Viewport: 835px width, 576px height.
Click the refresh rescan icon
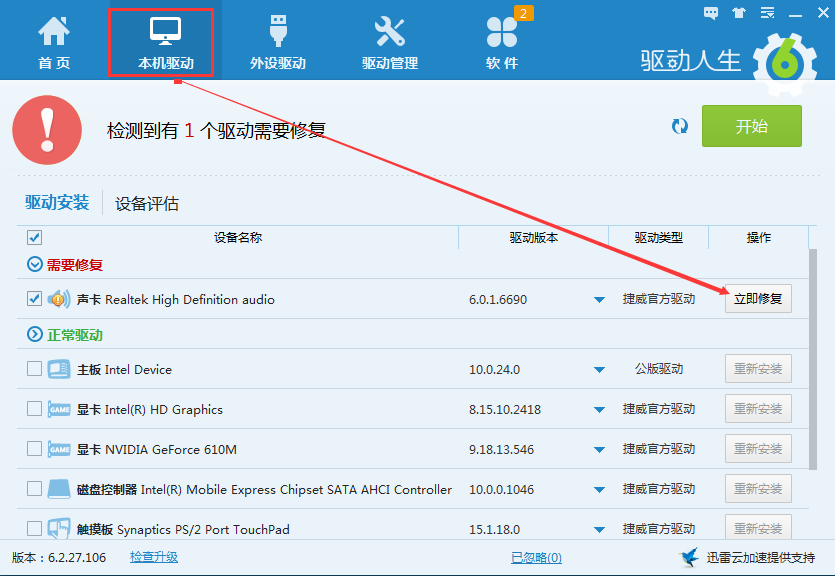[x=680, y=126]
